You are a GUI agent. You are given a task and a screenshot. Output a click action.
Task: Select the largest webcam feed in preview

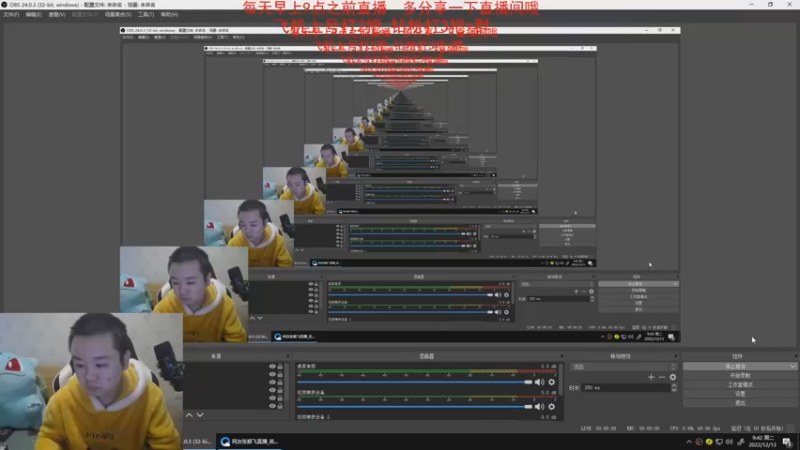pos(91,381)
